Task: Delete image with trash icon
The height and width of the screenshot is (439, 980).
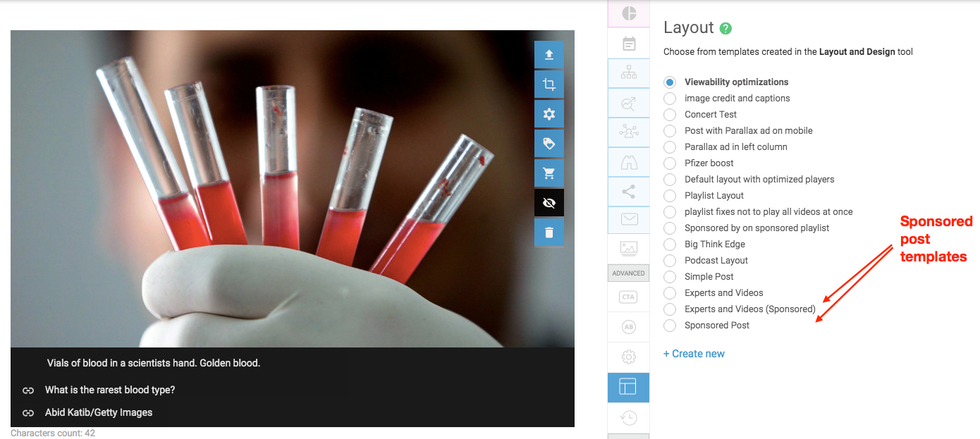Action: [548, 232]
